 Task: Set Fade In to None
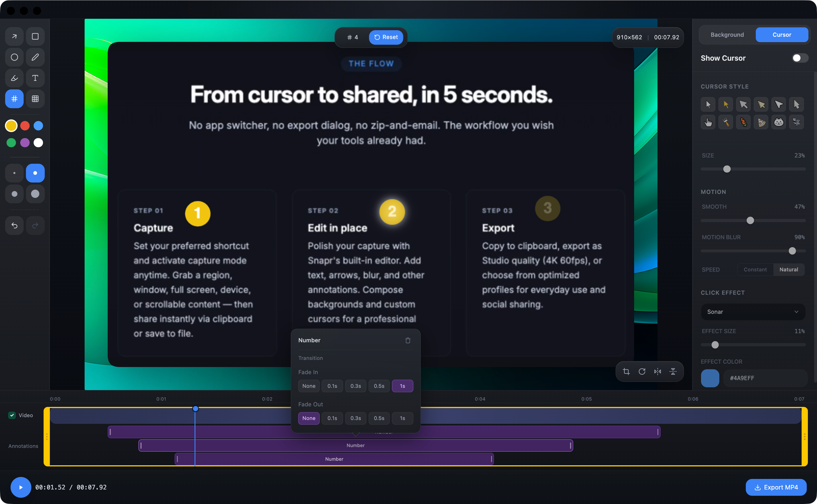(309, 386)
